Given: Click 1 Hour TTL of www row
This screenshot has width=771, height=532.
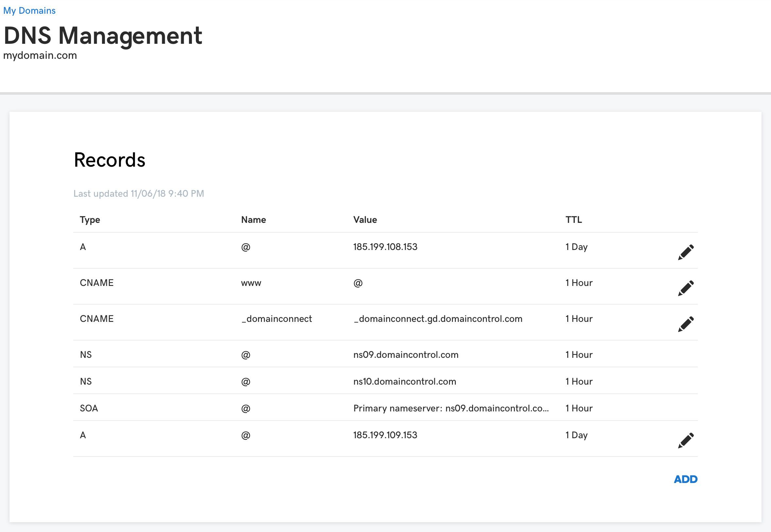Looking at the screenshot, I should [x=579, y=283].
